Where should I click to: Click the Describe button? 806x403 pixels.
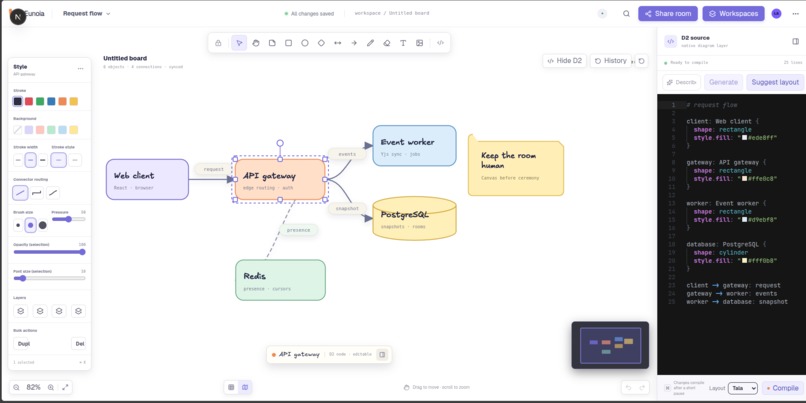pos(682,82)
